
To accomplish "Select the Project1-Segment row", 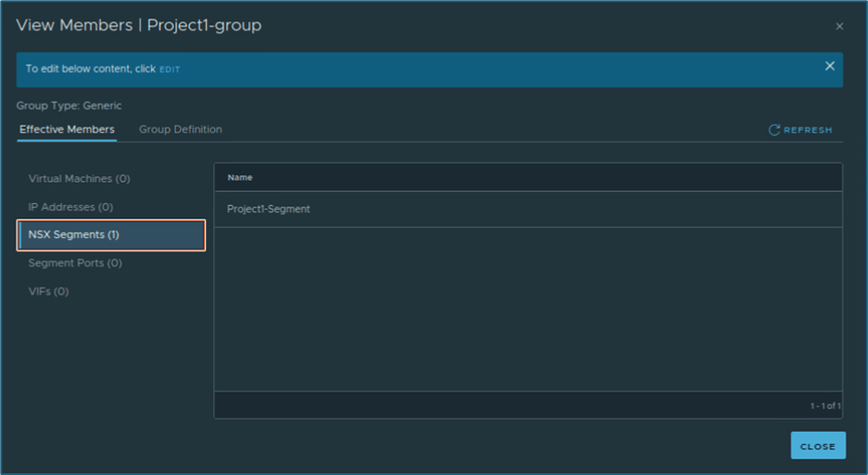I will (268, 209).
